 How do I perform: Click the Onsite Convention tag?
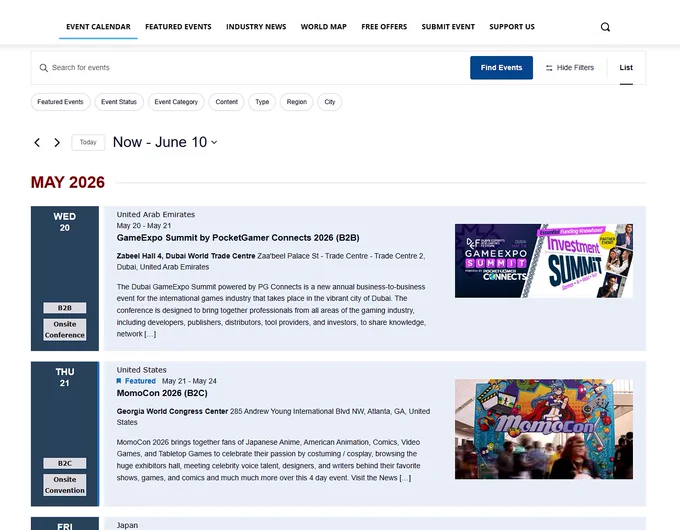tap(65, 485)
